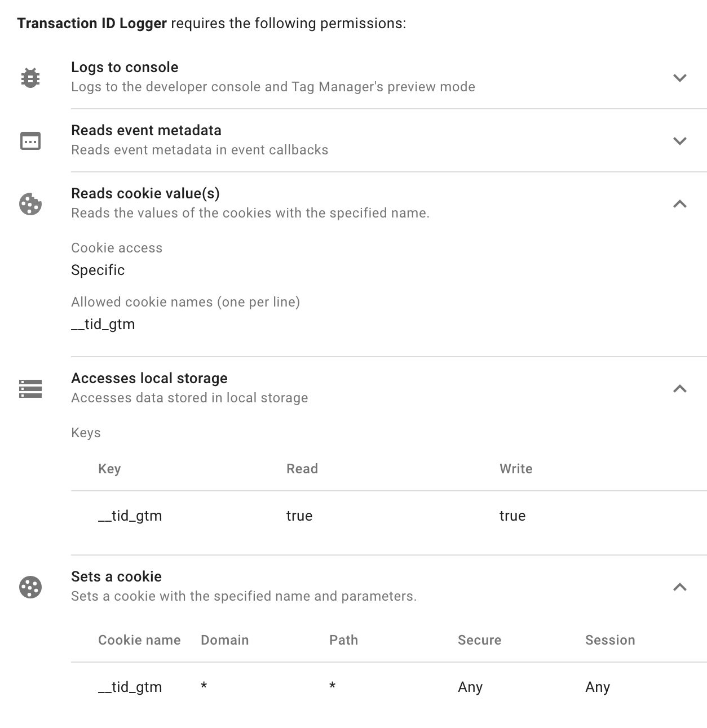Select the Specific cookie access value
The width and height of the screenshot is (707, 728).
98,270
